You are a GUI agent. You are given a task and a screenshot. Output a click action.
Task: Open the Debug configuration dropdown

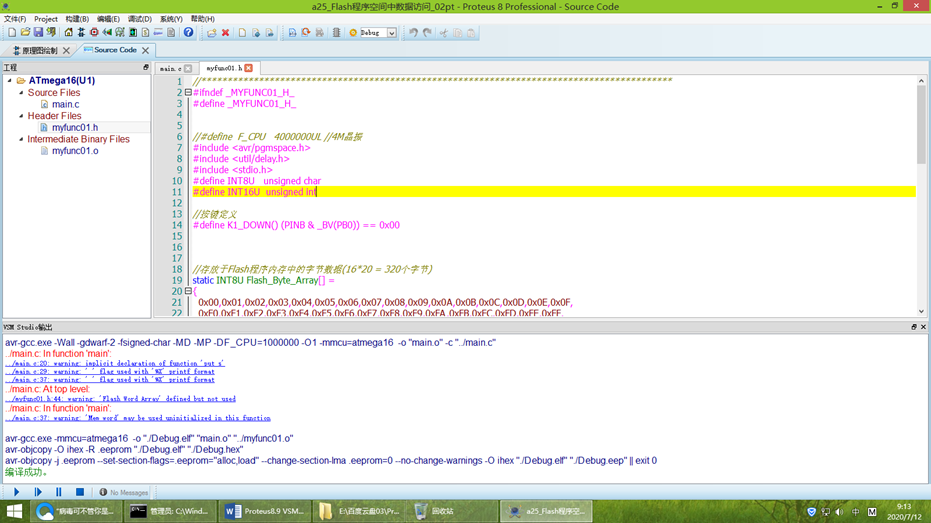(392, 33)
